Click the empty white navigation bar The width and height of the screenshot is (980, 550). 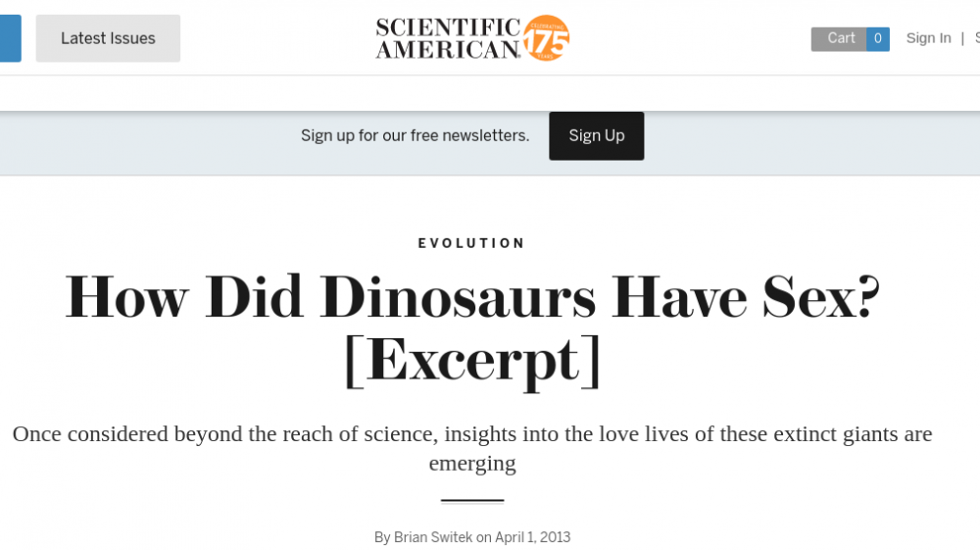click(490, 93)
